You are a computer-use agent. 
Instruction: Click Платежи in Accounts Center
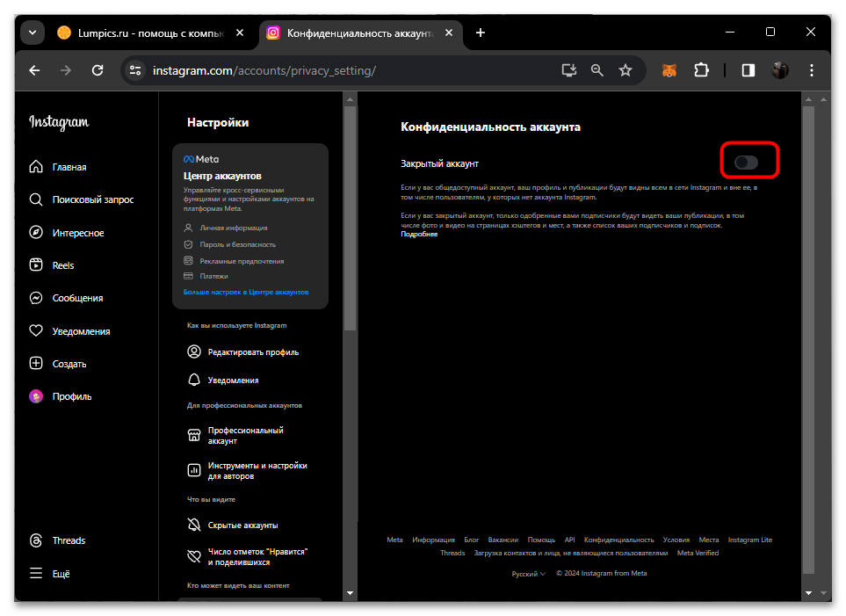[206, 276]
